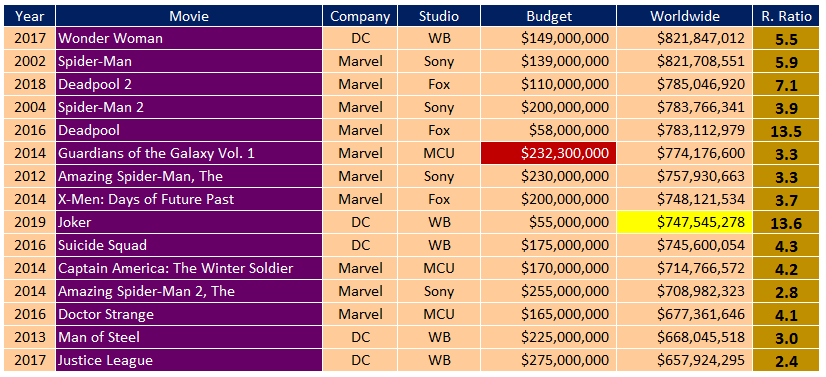Viewport: 826px width, 377px height.
Task: Select the yellow Joker worldwide cell
Action: point(684,222)
